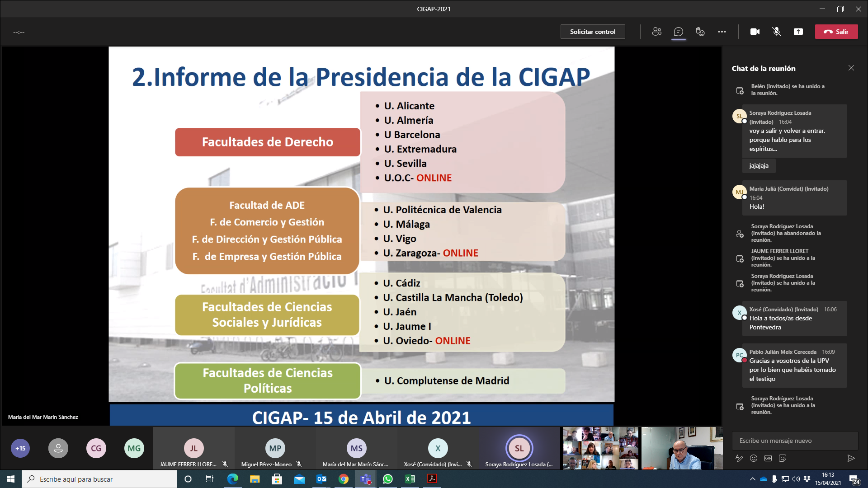Select Pablo Julián's UPV thanks message

tap(795, 366)
